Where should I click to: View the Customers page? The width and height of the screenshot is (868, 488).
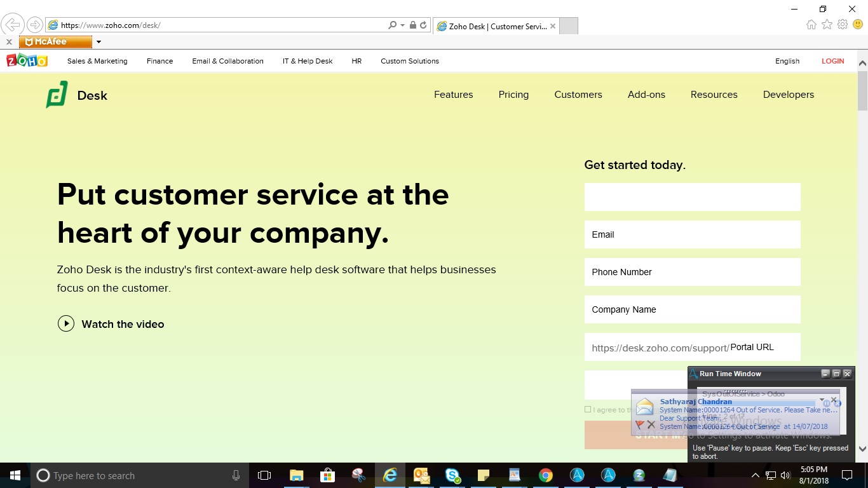578,95
